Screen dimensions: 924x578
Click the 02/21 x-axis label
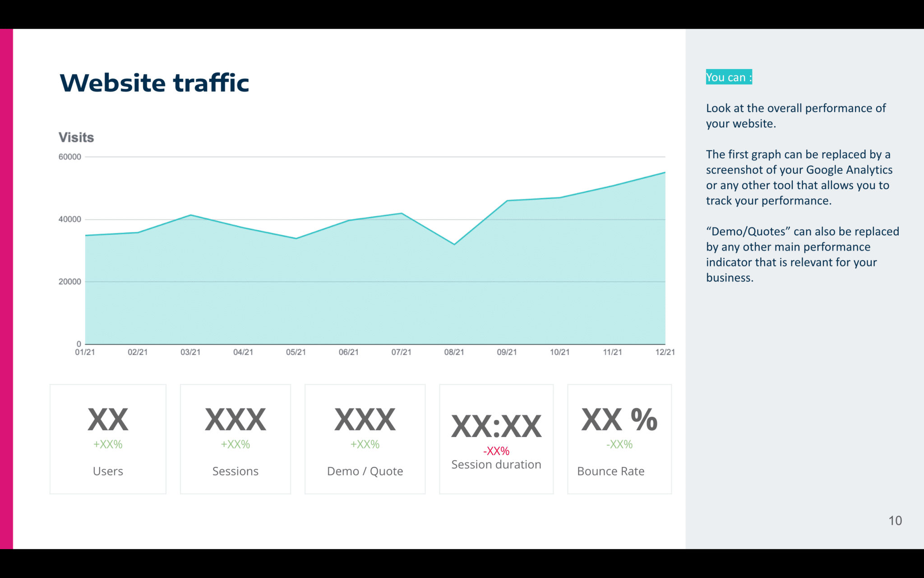pyautogui.click(x=138, y=352)
